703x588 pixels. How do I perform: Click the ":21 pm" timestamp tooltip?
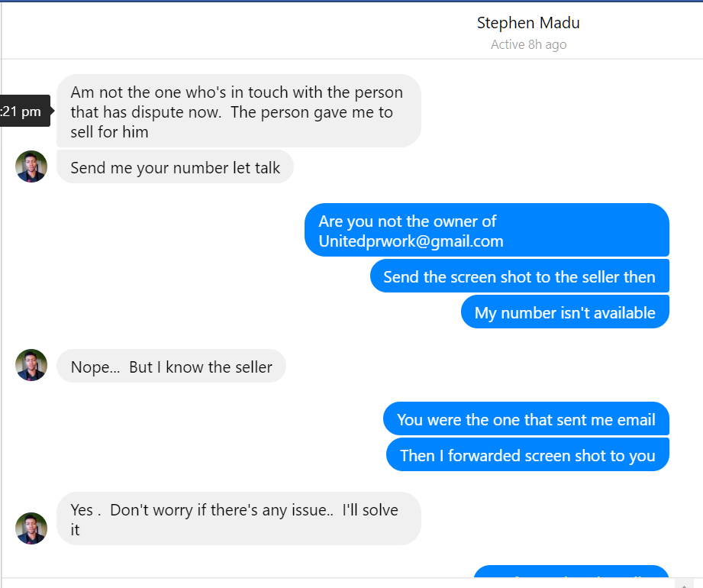(x=23, y=111)
